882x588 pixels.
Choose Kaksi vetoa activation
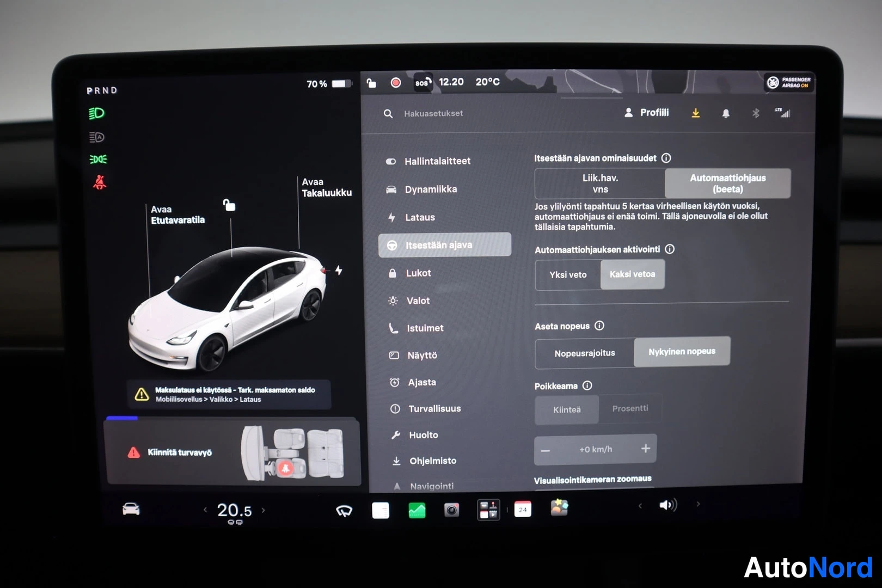point(633,274)
